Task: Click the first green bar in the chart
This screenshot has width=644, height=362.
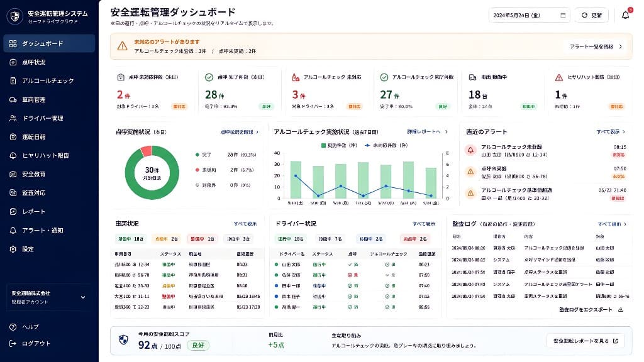Action: point(296,180)
